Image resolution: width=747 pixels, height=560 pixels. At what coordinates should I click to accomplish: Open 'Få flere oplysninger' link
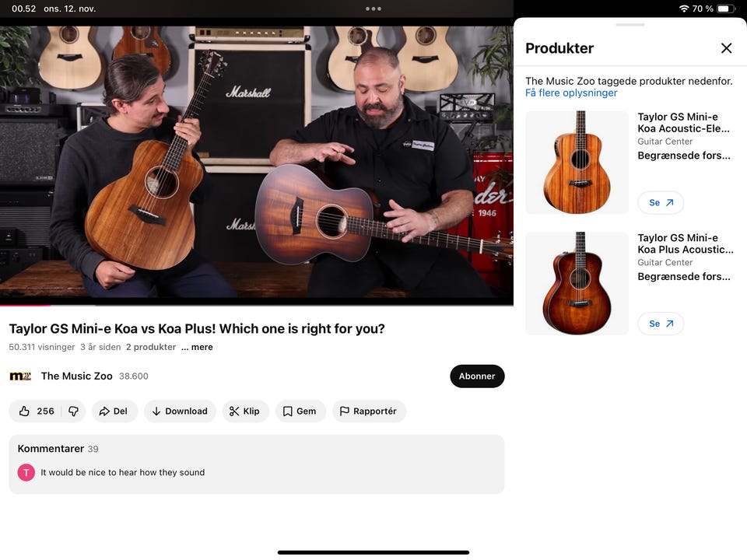pos(570,93)
